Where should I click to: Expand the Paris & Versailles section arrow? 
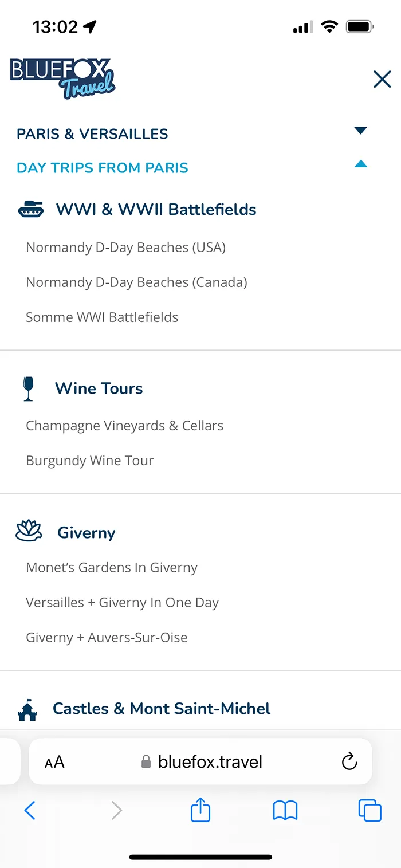click(x=360, y=131)
